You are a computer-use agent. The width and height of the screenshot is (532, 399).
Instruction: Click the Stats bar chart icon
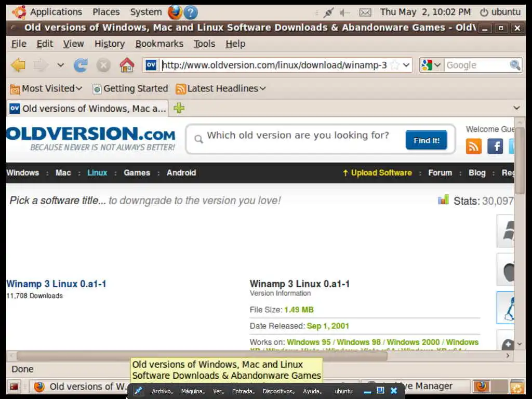443,199
